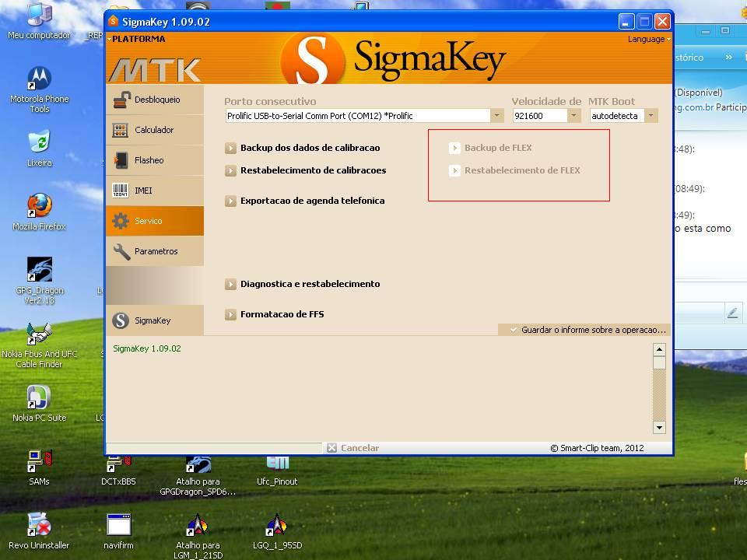Screen dimensions: 747x560
Task: Minimize the SigmaKey window
Action: point(626,22)
